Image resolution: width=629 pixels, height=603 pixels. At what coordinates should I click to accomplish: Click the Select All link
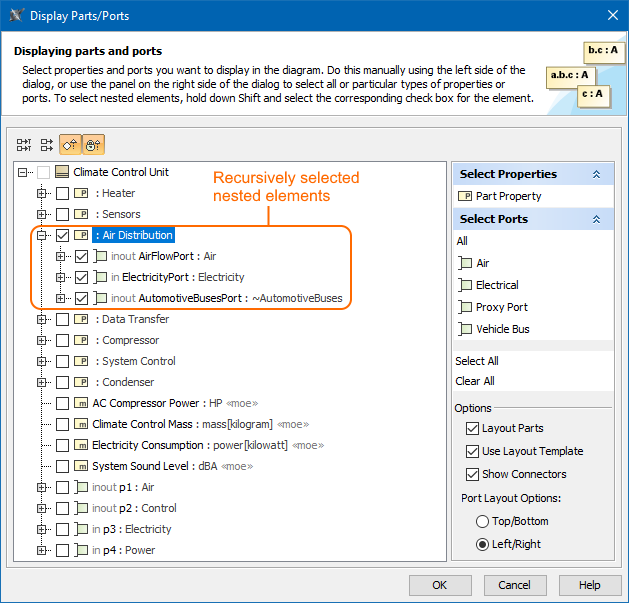(x=477, y=361)
